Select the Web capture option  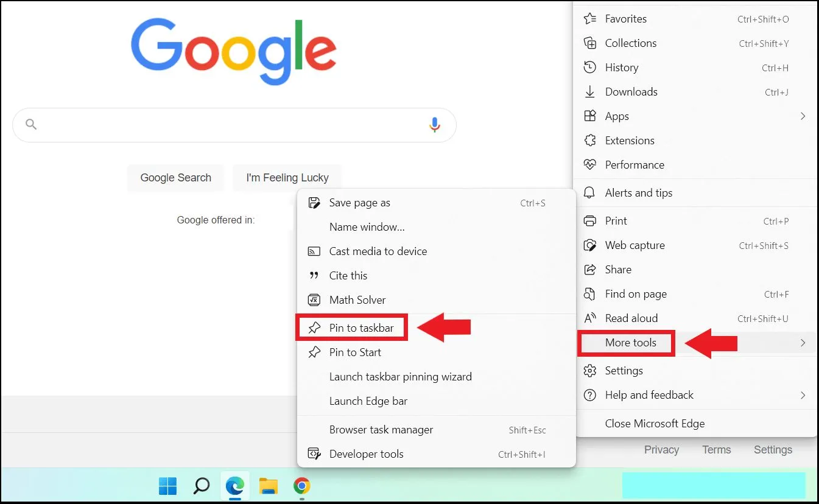(x=634, y=245)
